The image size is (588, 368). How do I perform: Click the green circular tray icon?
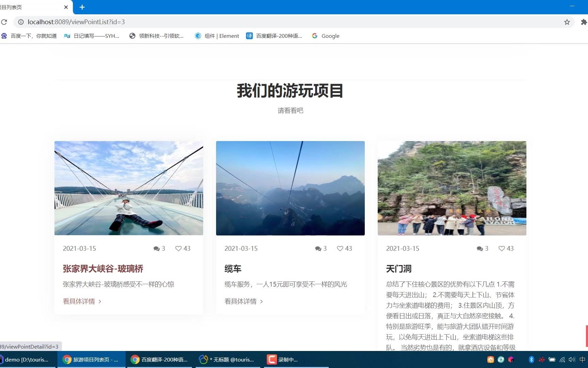tap(501, 359)
